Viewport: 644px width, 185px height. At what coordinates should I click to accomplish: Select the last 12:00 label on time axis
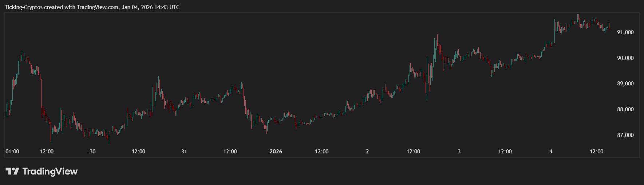pos(597,152)
